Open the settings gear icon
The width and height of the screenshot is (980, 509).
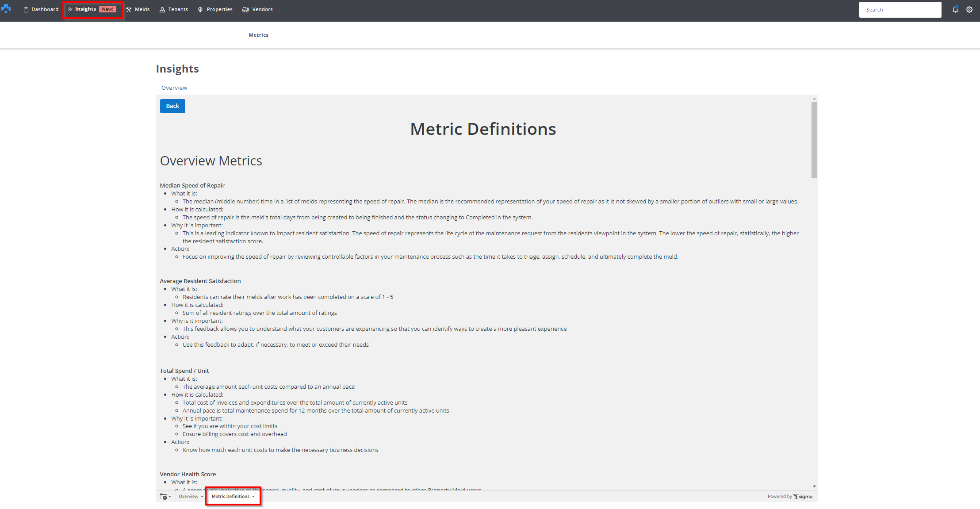[969, 10]
